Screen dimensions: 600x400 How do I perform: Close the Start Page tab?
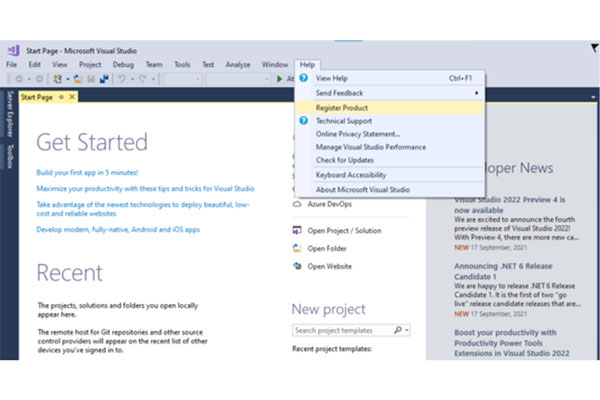click(x=72, y=97)
